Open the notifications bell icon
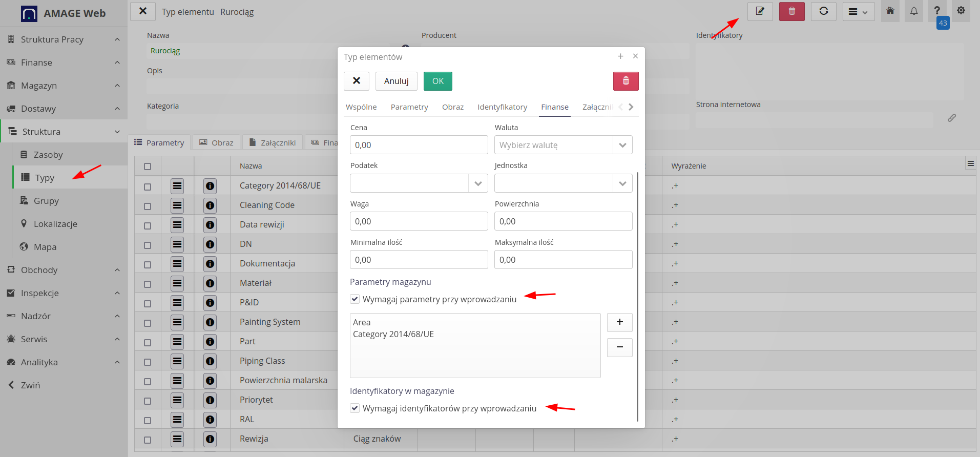980x457 pixels. [914, 11]
